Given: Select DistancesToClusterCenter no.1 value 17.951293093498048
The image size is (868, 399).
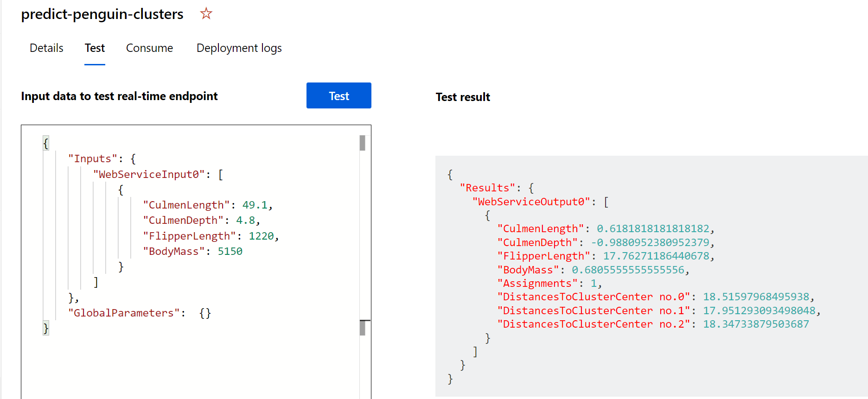Looking at the screenshot, I should pyautogui.click(x=759, y=310).
